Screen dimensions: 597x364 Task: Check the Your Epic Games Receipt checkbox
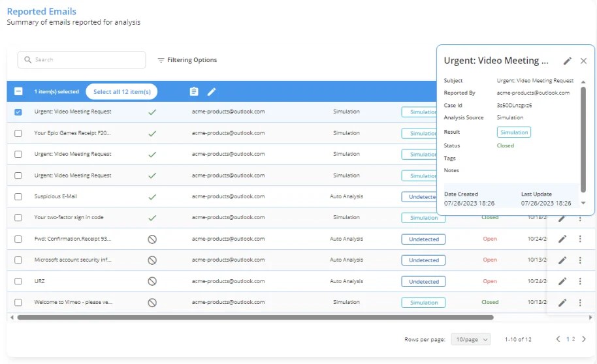click(18, 133)
